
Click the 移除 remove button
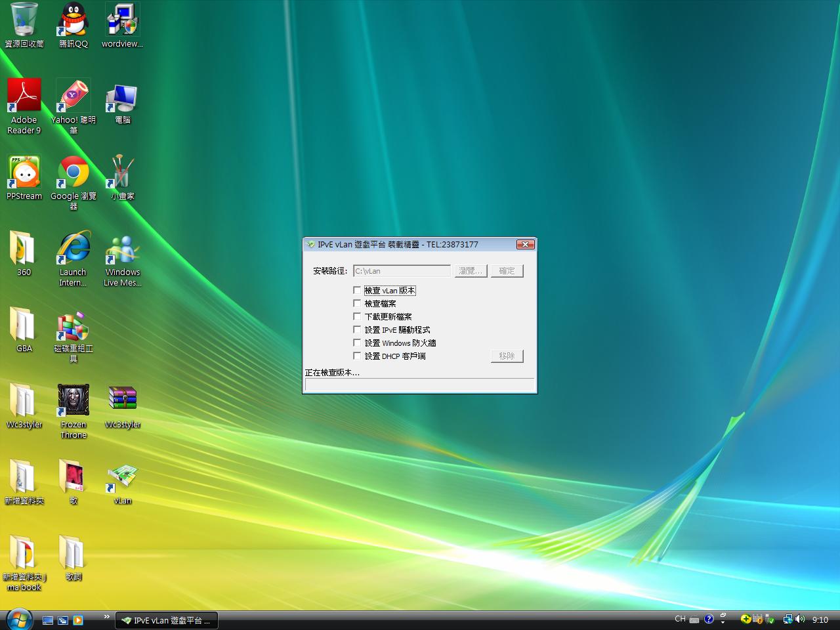coord(507,356)
